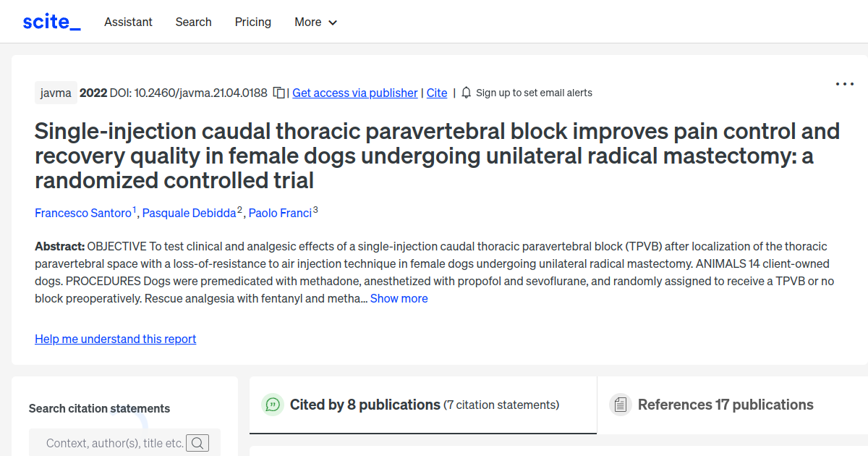Open author Francesco Santoro's profile

coord(83,213)
